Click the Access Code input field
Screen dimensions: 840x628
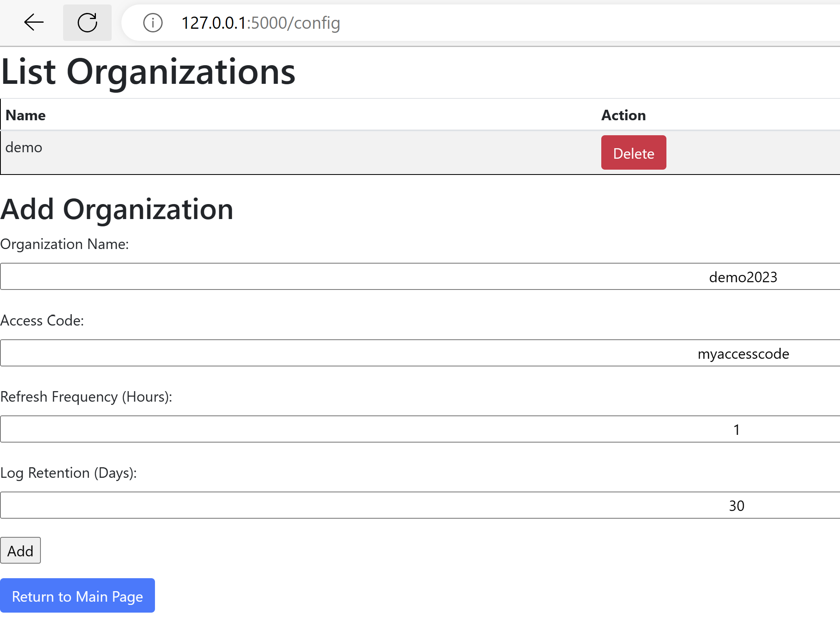pos(420,353)
